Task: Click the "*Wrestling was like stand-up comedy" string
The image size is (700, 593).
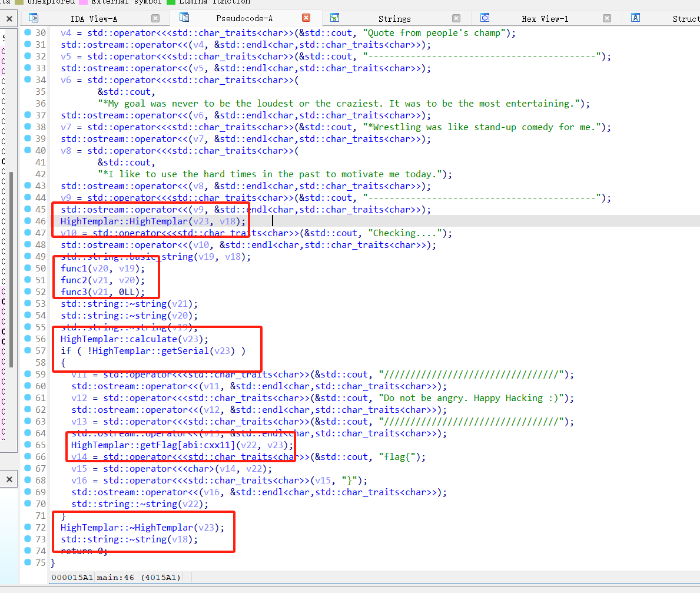Action: point(482,127)
